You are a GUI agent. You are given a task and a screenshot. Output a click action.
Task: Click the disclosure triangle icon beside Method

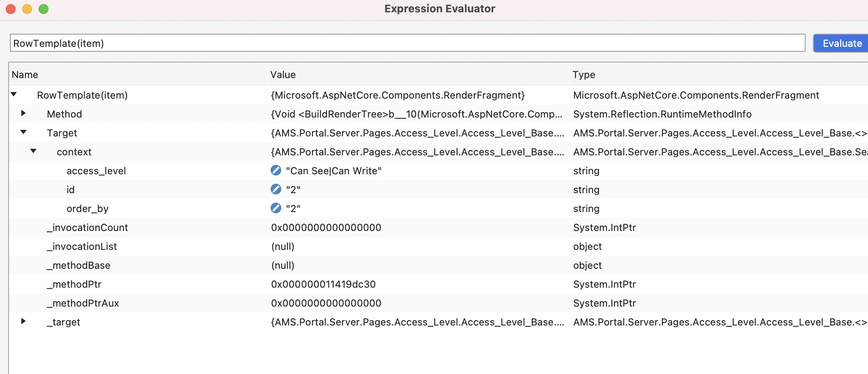point(23,114)
